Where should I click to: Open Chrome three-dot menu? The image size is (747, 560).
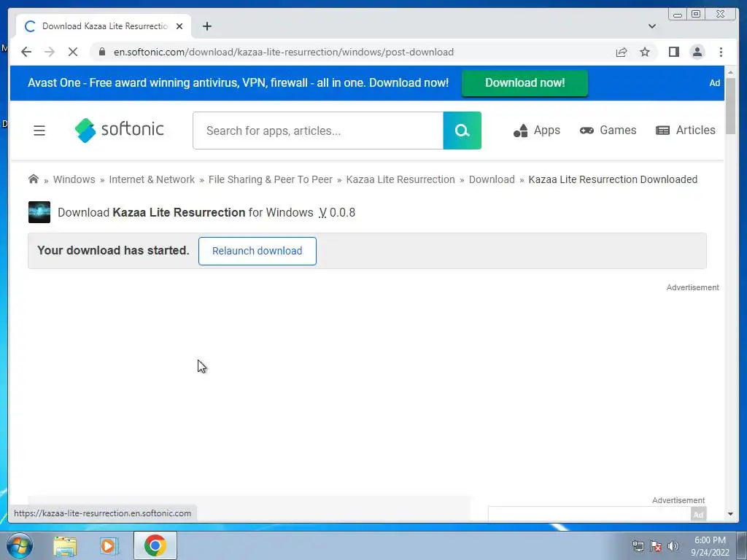tap(721, 52)
